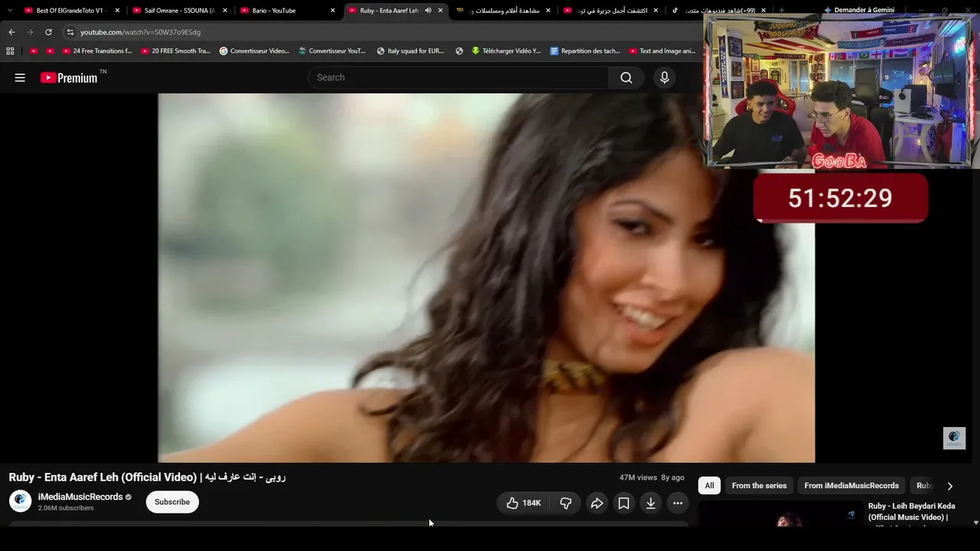Open Italy squad for EUR... bookmark
Screen dimensions: 980x551
[410, 51]
